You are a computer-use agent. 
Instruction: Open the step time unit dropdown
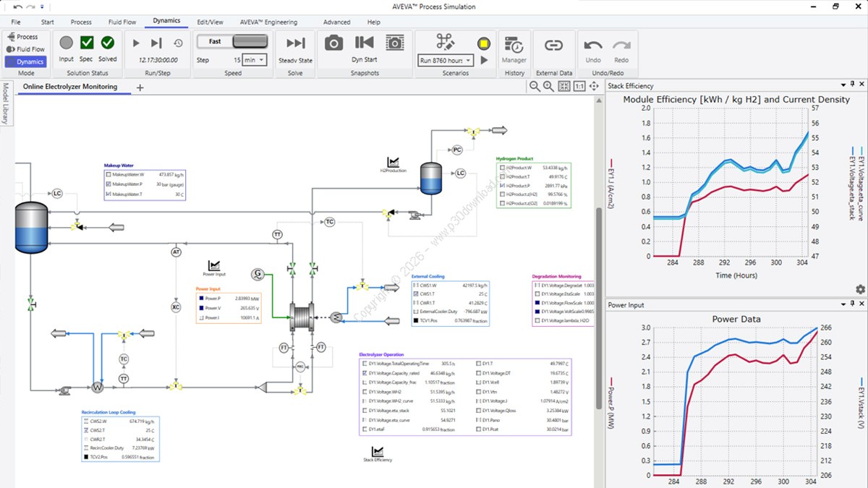pyautogui.click(x=255, y=60)
